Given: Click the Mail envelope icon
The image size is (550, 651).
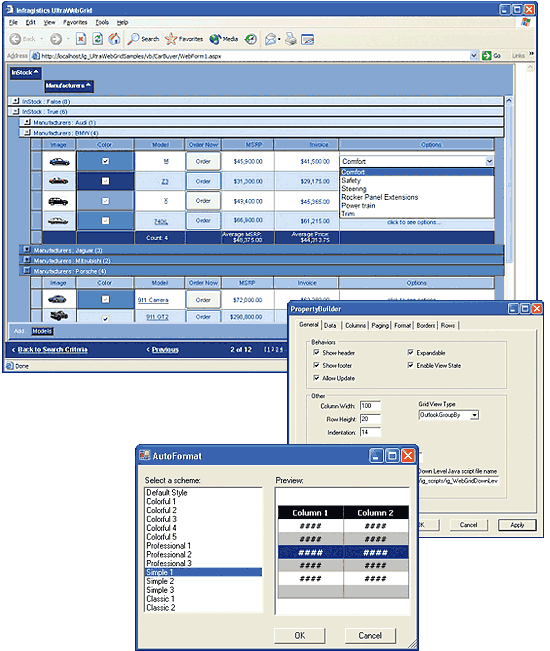Looking at the screenshot, I should [x=271, y=39].
